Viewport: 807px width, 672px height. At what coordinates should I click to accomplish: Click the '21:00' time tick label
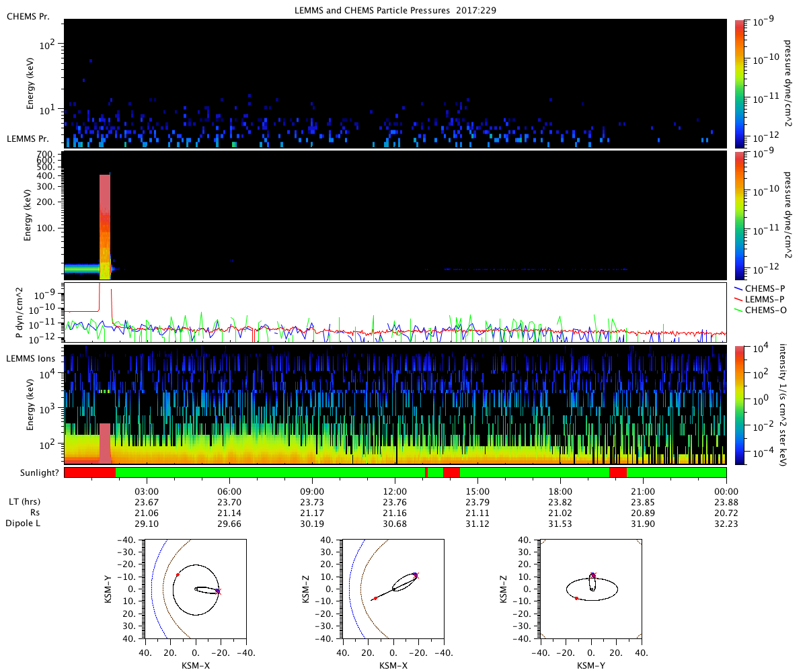[x=644, y=491]
